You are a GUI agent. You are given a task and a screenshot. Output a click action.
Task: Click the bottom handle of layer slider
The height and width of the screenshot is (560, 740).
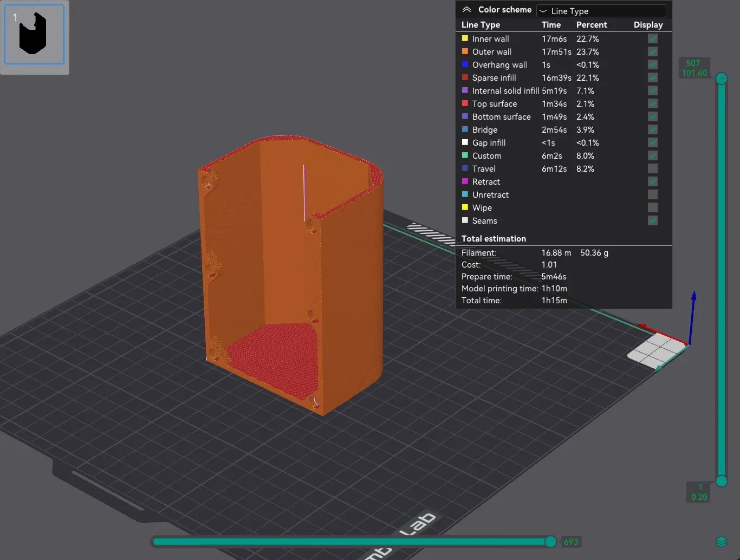[722, 481]
